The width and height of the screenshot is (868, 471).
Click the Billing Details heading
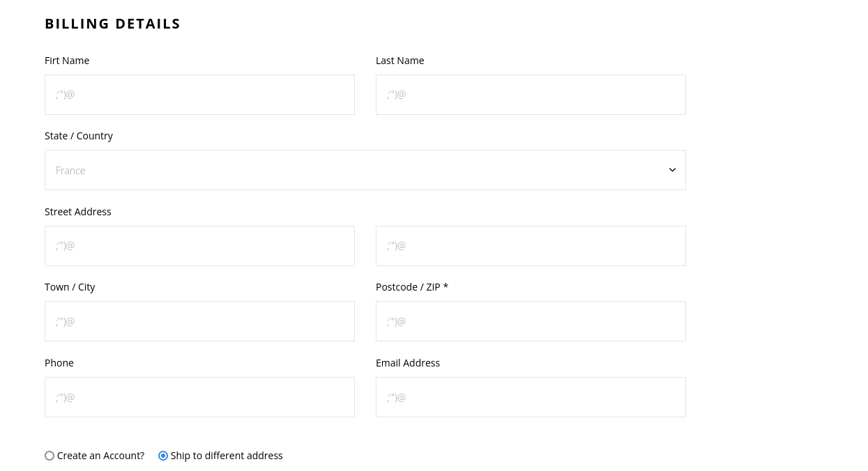(x=112, y=24)
